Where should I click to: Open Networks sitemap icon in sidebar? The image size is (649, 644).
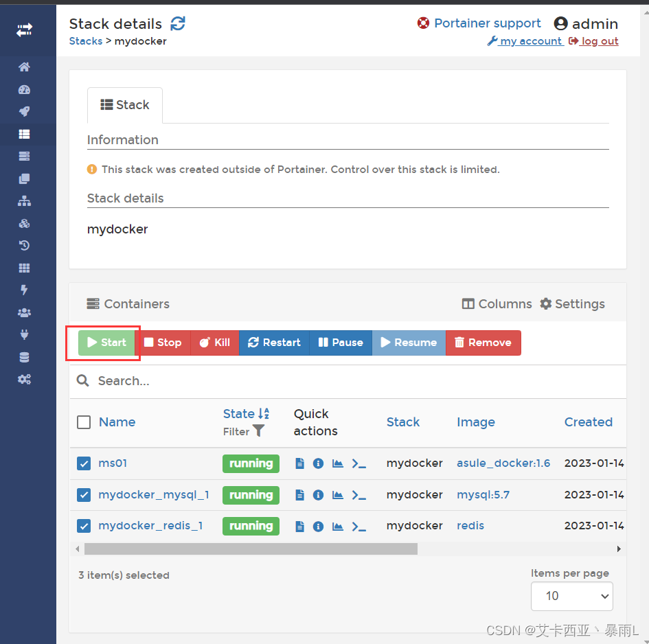(x=25, y=201)
